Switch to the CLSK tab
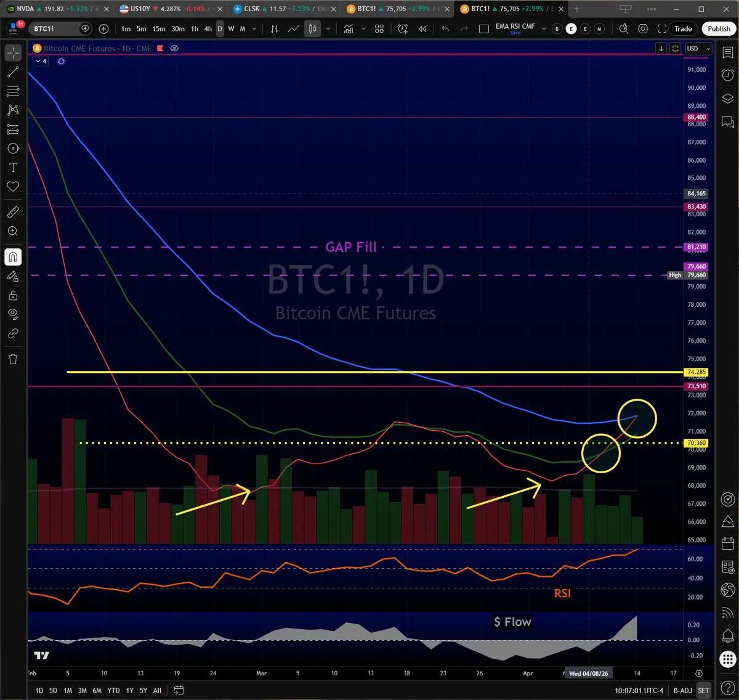 [283, 9]
